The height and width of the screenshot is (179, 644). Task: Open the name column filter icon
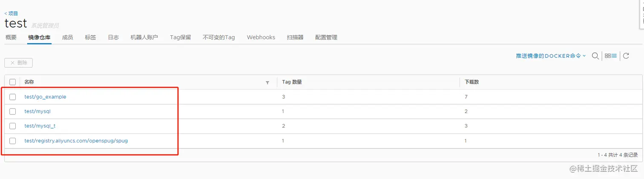coord(267,82)
